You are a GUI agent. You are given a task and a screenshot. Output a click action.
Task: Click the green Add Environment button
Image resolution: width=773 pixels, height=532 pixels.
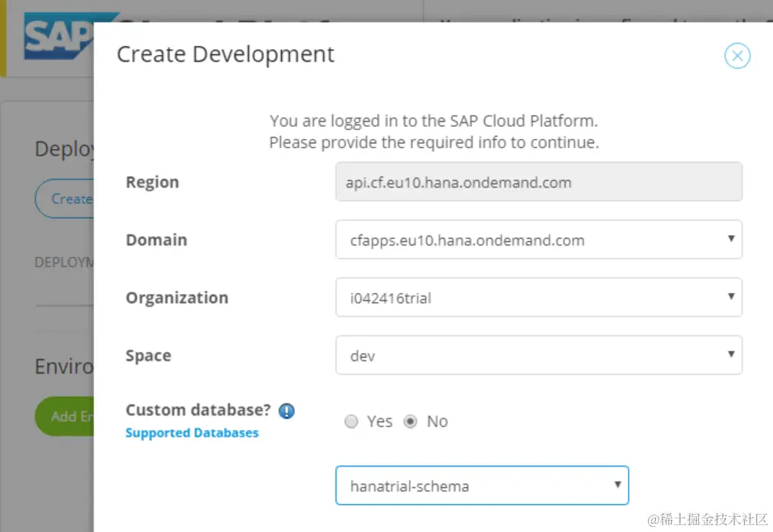click(65, 416)
